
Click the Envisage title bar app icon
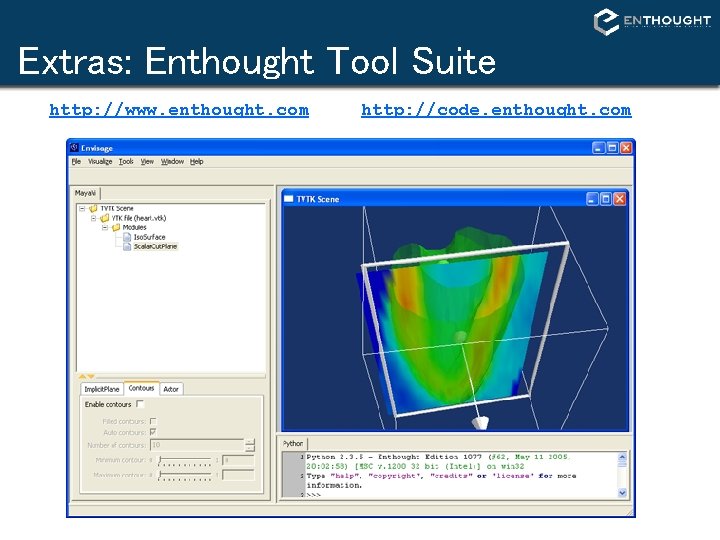point(75,147)
